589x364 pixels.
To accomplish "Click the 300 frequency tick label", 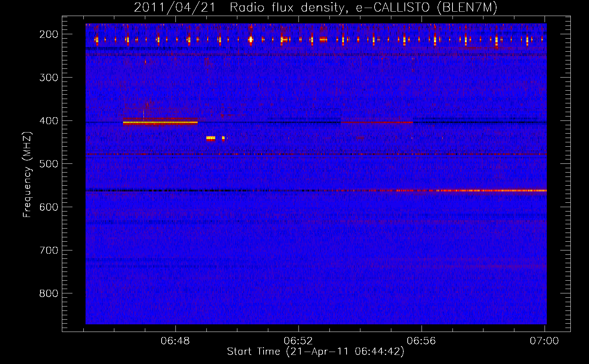I will point(49,78).
